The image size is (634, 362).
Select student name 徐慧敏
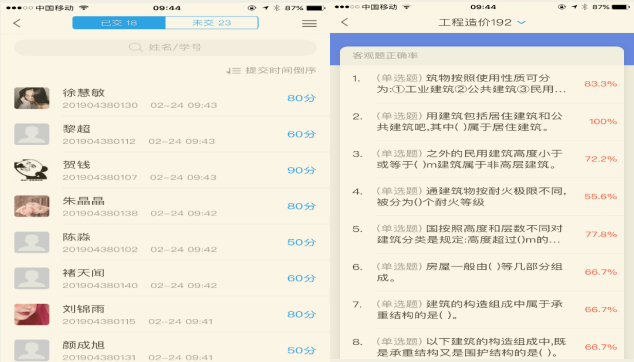point(84,93)
